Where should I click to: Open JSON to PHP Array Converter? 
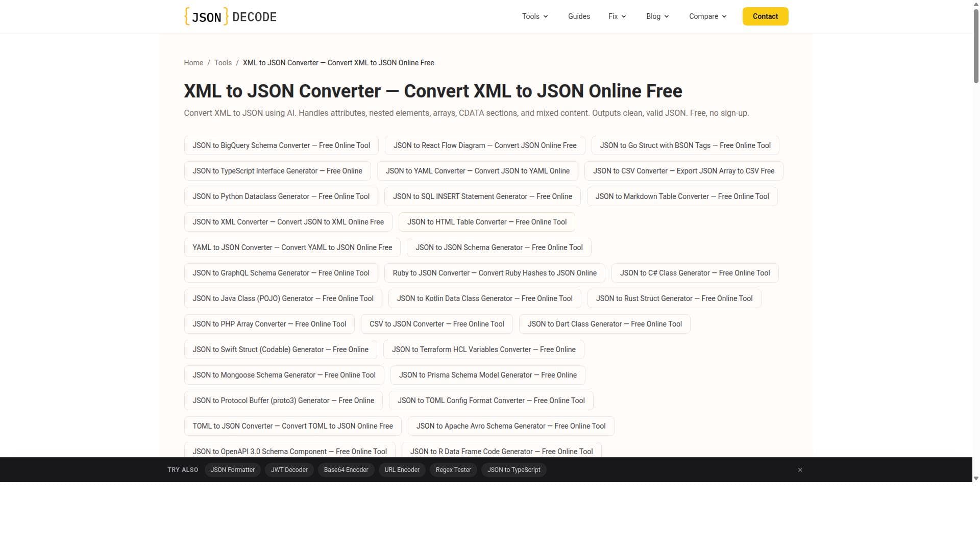tap(269, 324)
